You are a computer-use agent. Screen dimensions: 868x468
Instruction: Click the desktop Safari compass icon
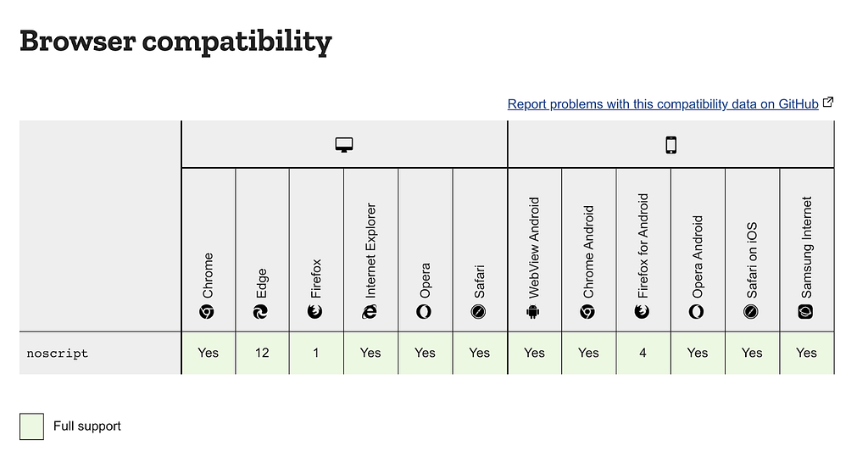click(478, 312)
